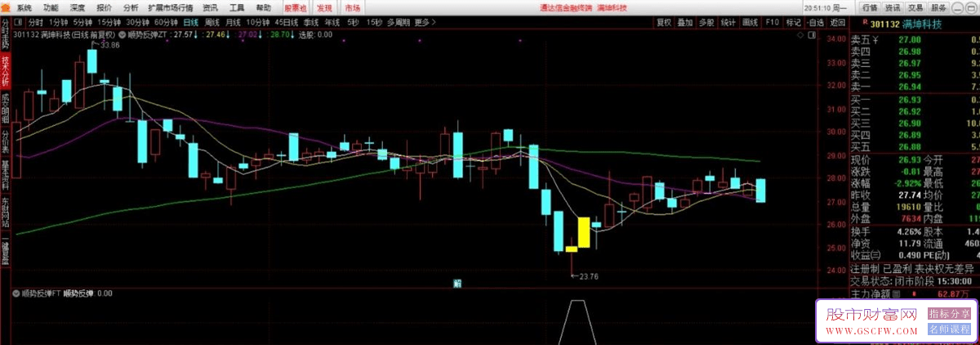Click the 股票池 button
This screenshot has width=980, height=345.
point(295,7)
